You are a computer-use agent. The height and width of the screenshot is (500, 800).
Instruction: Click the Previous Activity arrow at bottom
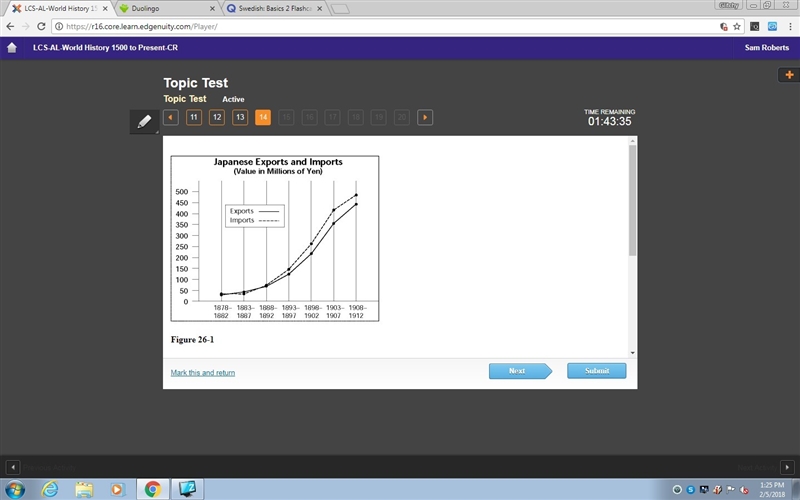13,467
